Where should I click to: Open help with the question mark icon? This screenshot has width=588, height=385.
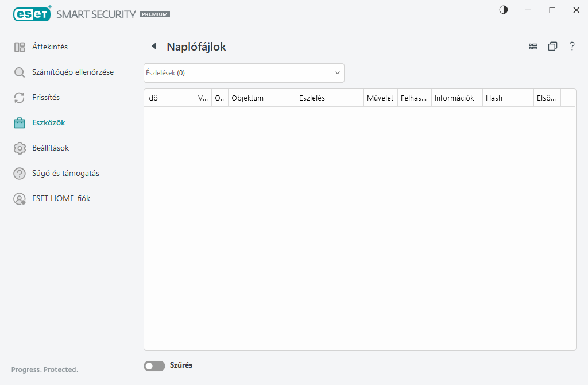click(572, 47)
